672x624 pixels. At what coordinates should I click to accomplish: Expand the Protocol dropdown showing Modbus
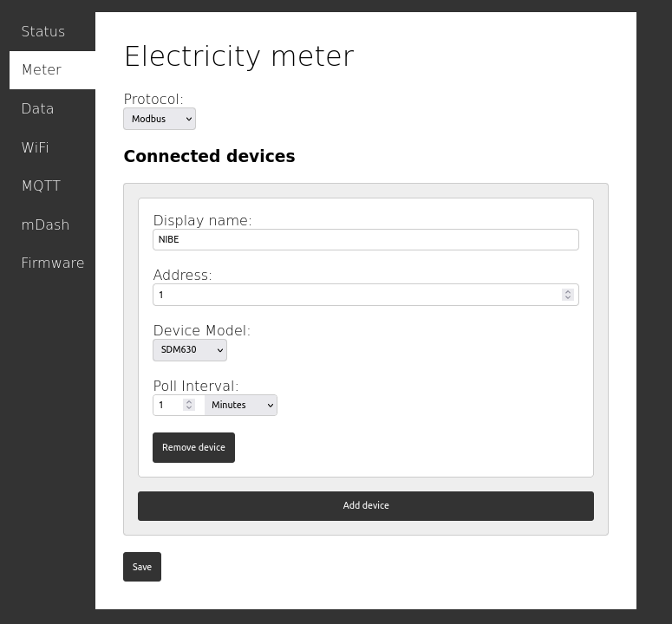[160, 119]
